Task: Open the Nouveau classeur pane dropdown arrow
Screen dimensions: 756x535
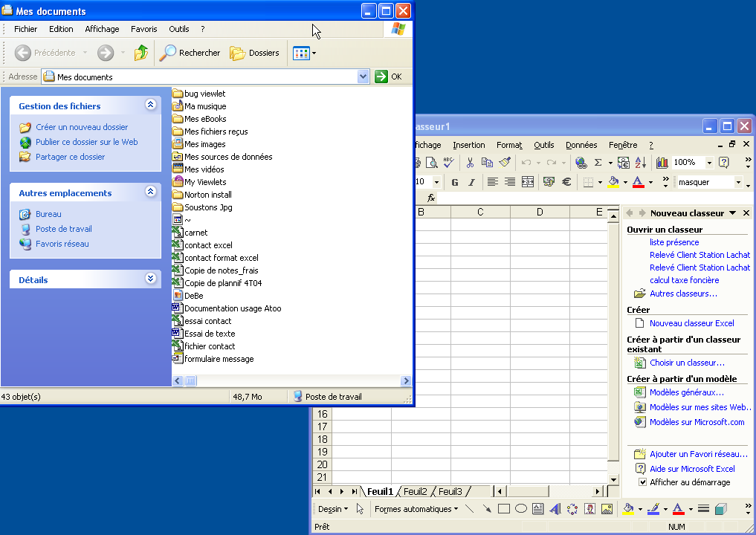Action: click(x=732, y=213)
